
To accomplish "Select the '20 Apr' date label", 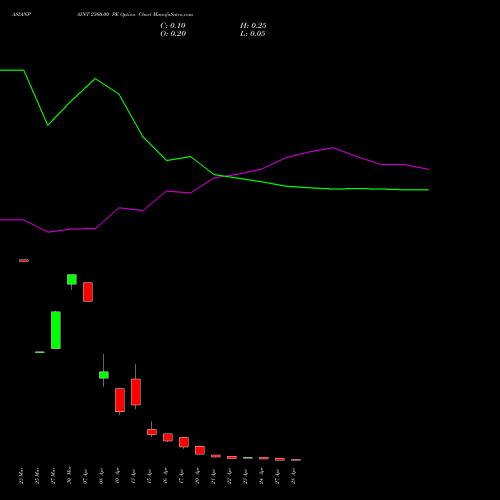I will [197, 476].
